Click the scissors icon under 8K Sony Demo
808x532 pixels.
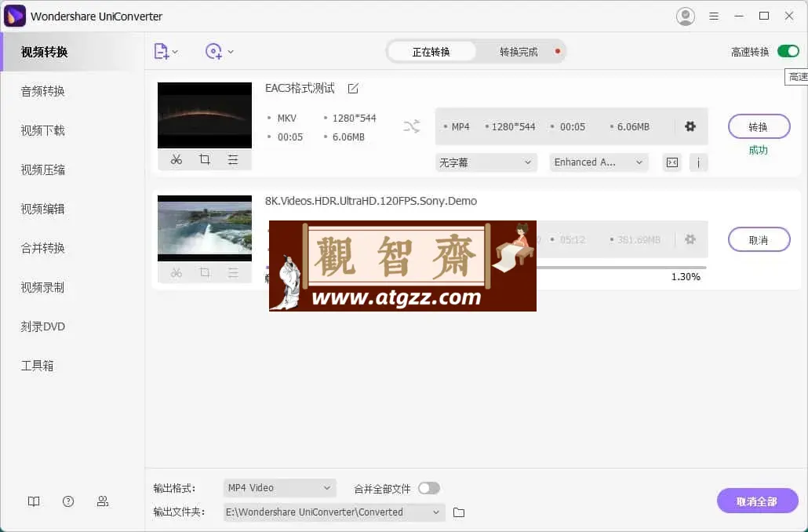[177, 273]
